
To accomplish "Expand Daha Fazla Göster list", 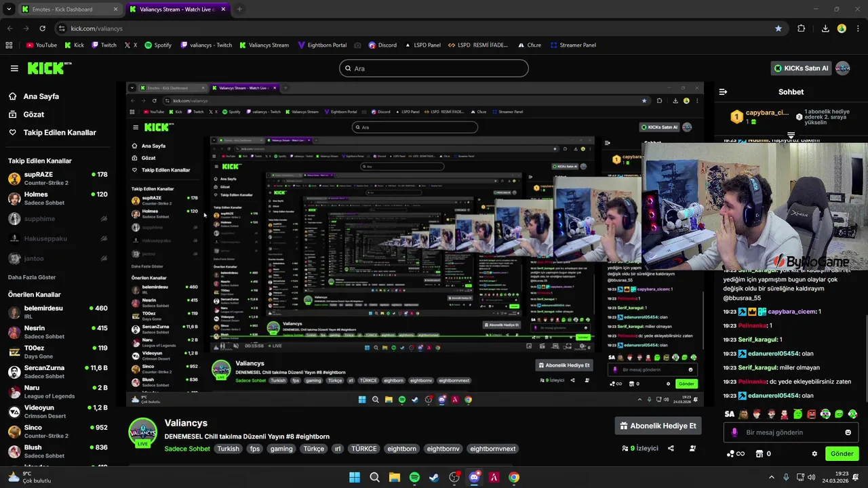I will coord(32,277).
